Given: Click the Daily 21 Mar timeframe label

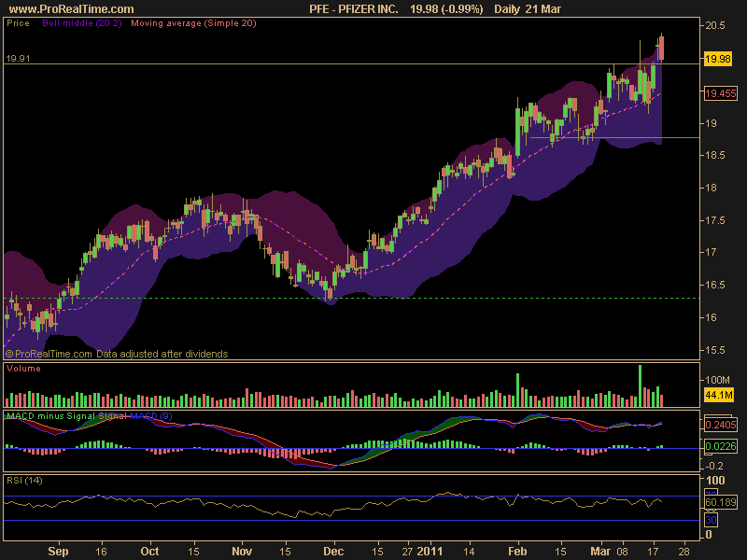Looking at the screenshot, I should click(528, 8).
